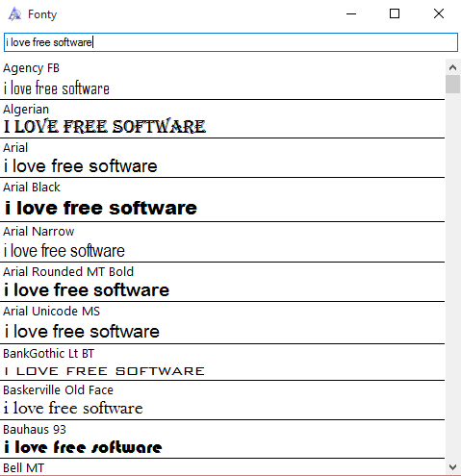The height and width of the screenshot is (476, 461).
Task: Click the Arial Rounded MT Bold preview
Action: (x=87, y=290)
